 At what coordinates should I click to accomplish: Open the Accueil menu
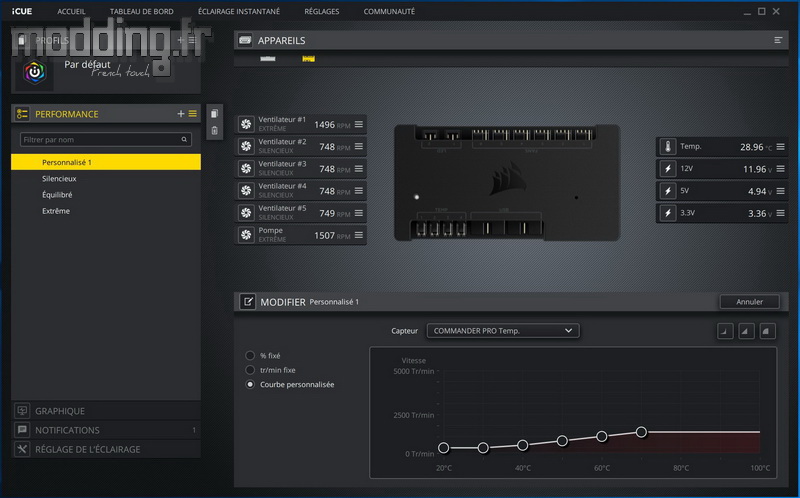tap(71, 11)
